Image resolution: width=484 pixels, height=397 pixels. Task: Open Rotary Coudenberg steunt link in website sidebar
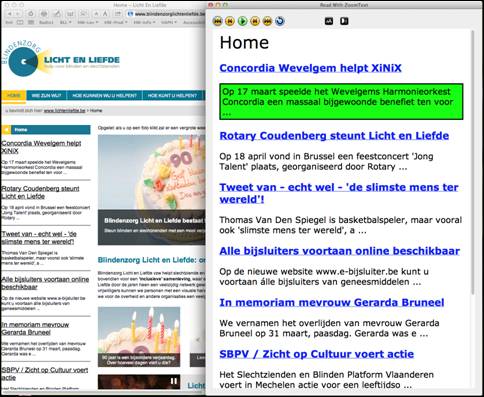tap(40, 192)
